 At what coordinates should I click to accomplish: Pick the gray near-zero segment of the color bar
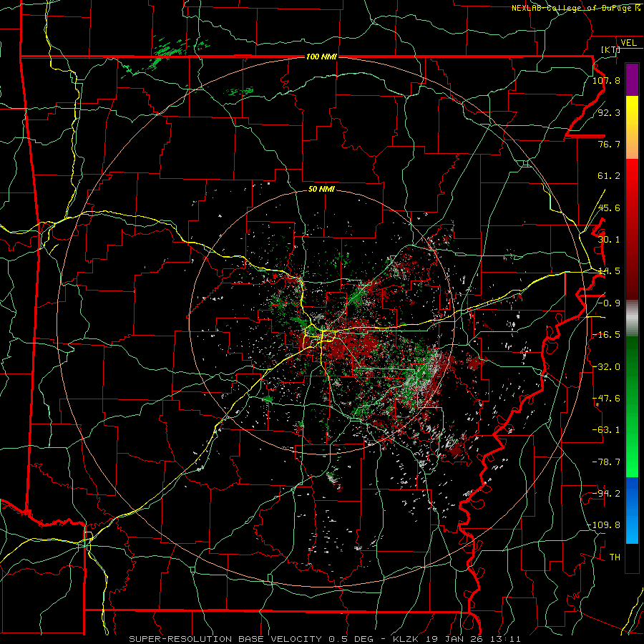(632, 318)
